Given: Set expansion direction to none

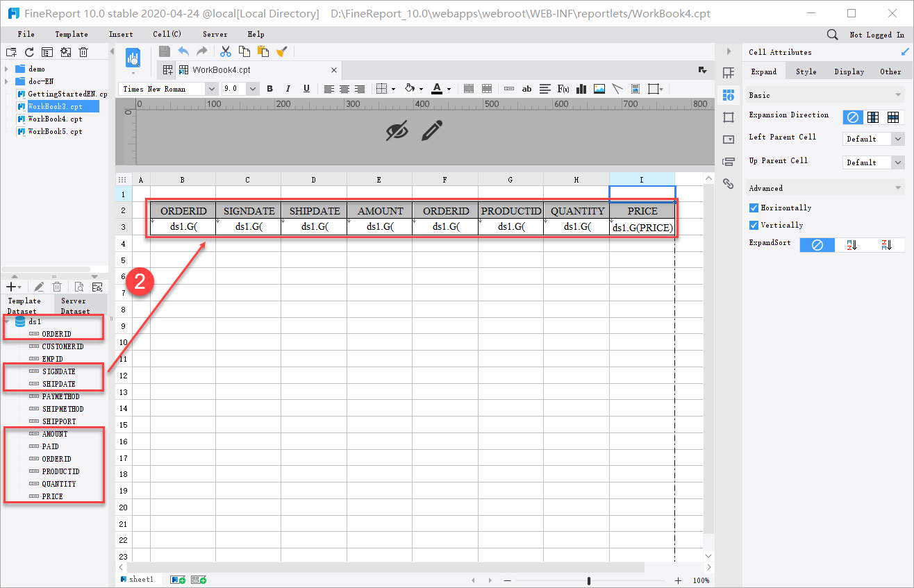Looking at the screenshot, I should pos(853,117).
